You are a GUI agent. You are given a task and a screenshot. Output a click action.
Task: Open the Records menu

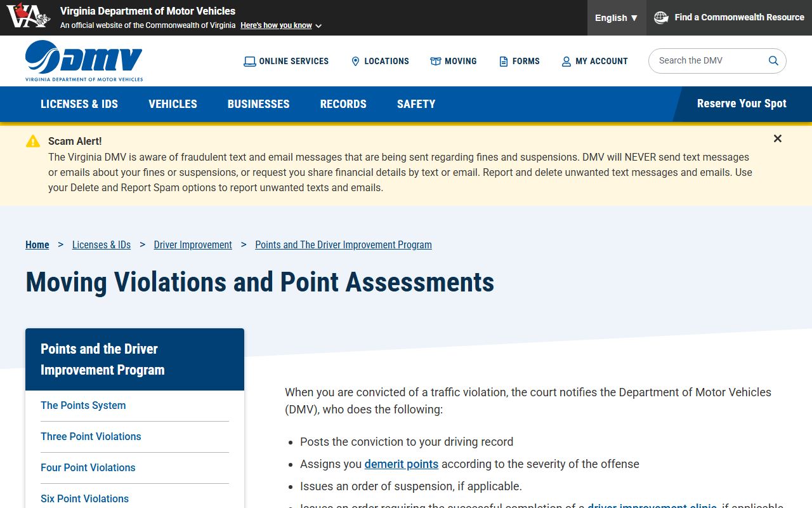tap(343, 104)
